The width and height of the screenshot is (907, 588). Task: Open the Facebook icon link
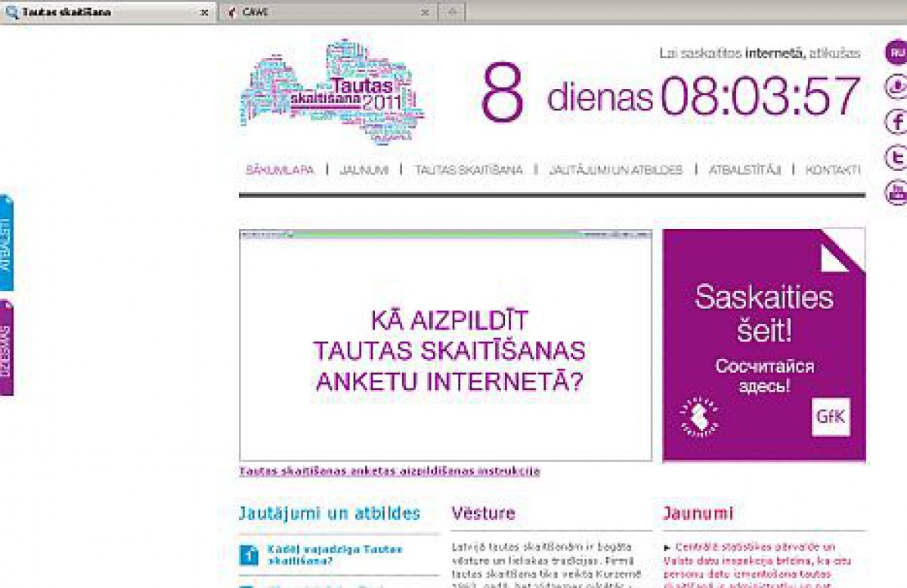896,121
